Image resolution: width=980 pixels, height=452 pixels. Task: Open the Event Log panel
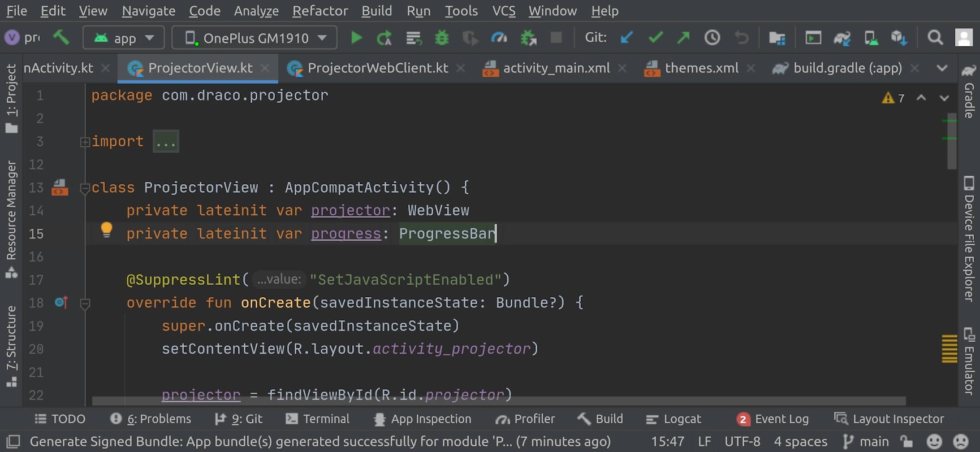pyautogui.click(x=773, y=419)
